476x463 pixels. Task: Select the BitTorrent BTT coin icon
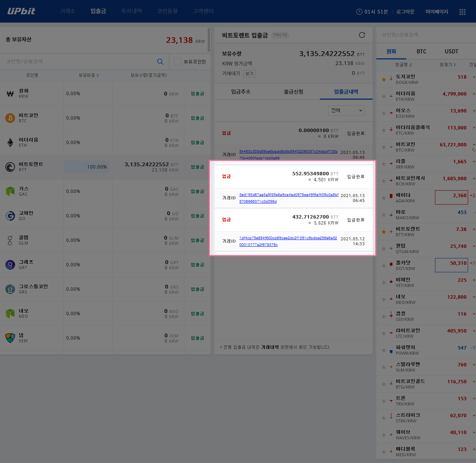point(10,167)
